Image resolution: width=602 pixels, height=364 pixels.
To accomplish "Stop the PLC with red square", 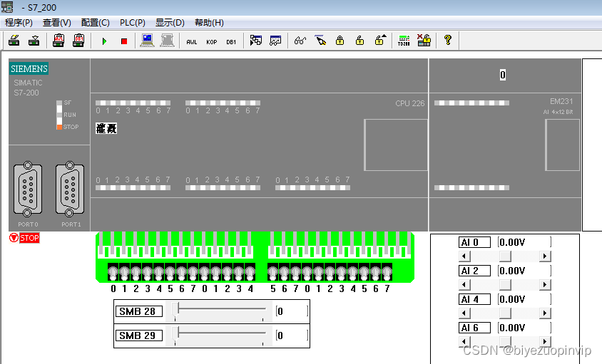I will [x=124, y=41].
